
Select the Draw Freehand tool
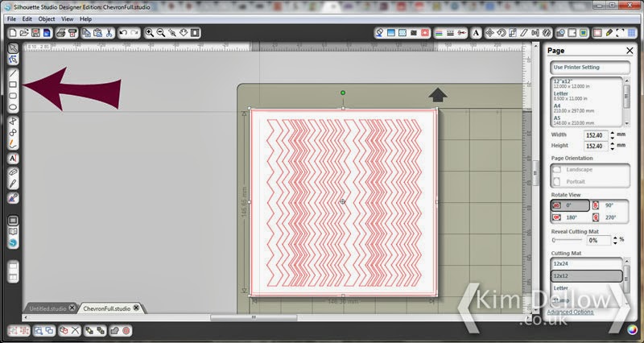13,144
